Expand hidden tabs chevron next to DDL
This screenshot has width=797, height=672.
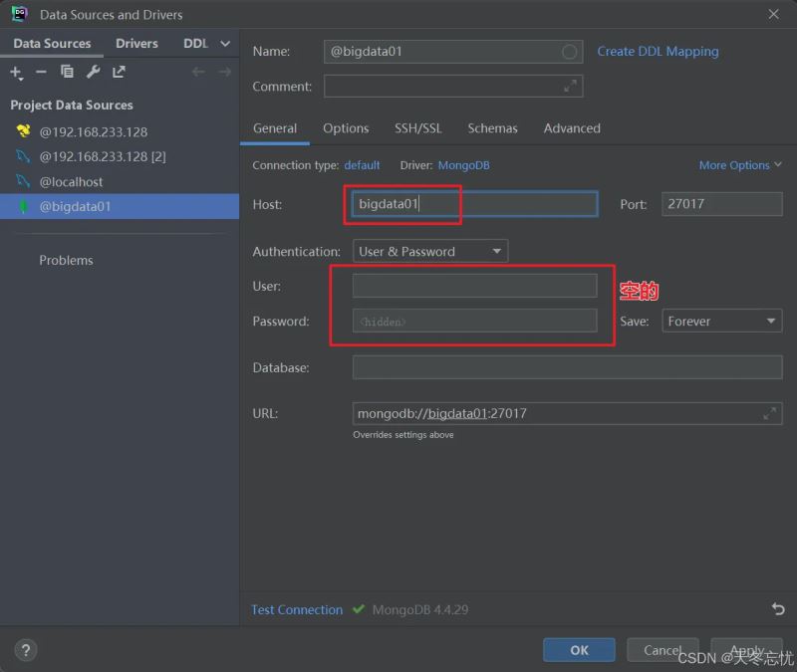(x=225, y=44)
